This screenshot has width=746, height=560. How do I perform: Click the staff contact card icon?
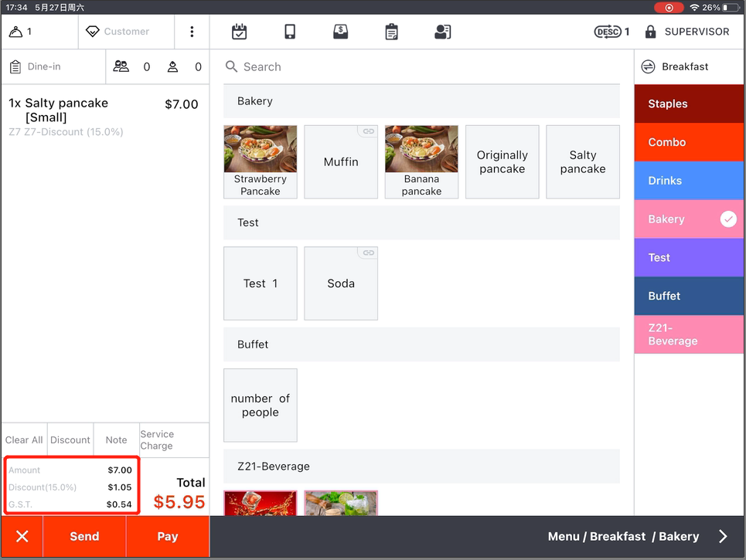[442, 32]
